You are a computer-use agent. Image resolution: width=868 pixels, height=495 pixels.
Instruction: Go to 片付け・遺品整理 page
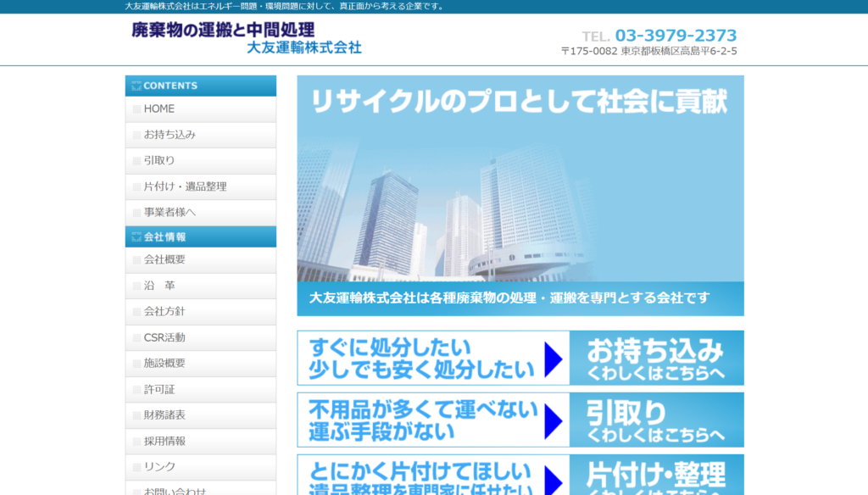[x=185, y=186]
